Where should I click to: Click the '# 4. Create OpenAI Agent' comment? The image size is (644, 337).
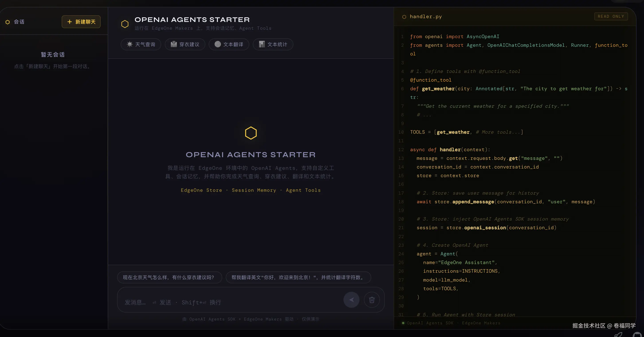click(452, 245)
